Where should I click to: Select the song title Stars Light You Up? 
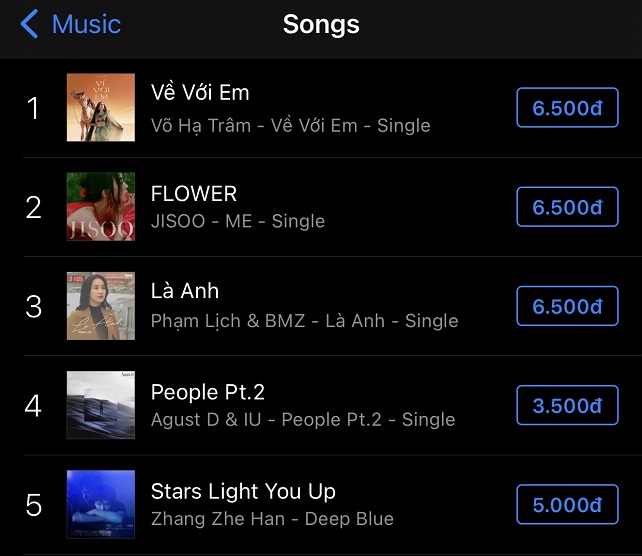click(x=243, y=491)
